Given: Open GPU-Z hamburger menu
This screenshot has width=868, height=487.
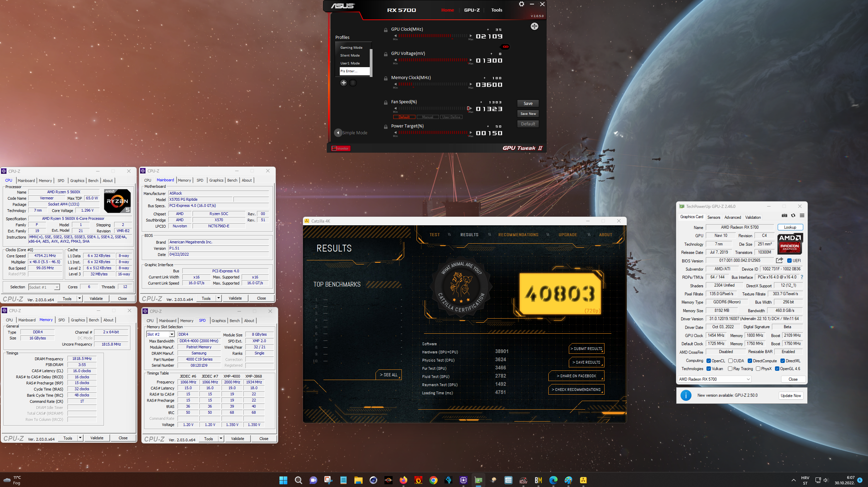Looking at the screenshot, I should click(x=802, y=215).
